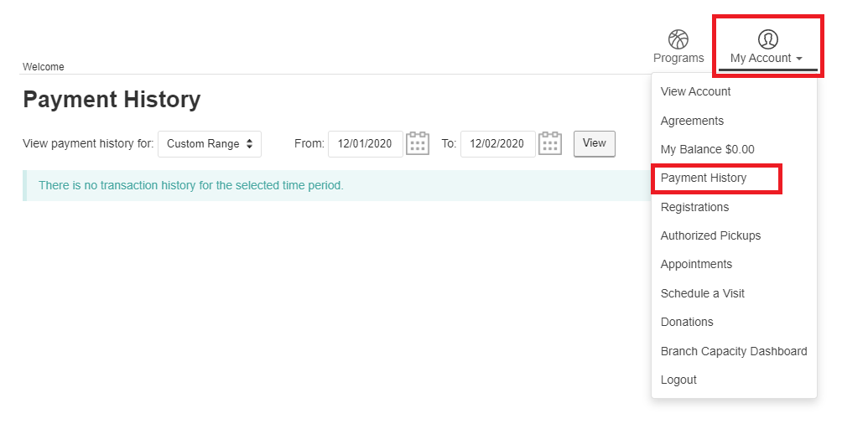Image resolution: width=868 pixels, height=429 pixels.
Task: Expand the Custom Range dropdown
Action: 209,144
